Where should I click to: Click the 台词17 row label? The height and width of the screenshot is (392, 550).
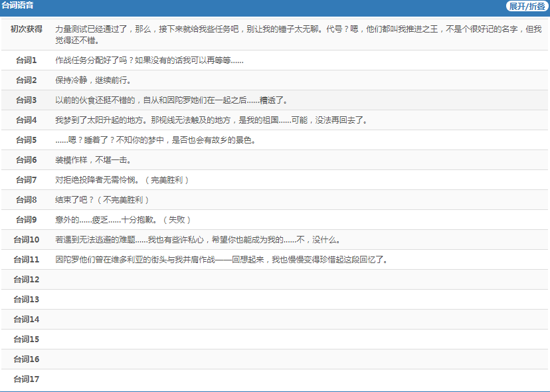point(27,379)
